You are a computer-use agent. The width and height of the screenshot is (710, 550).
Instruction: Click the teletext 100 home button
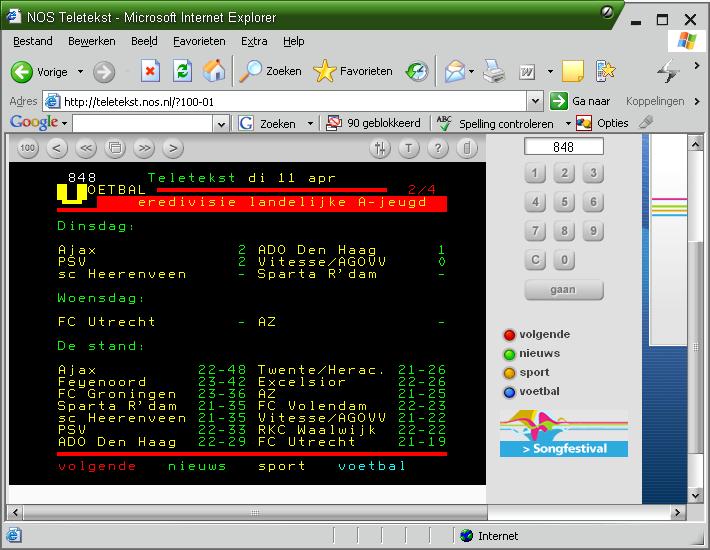coord(28,148)
